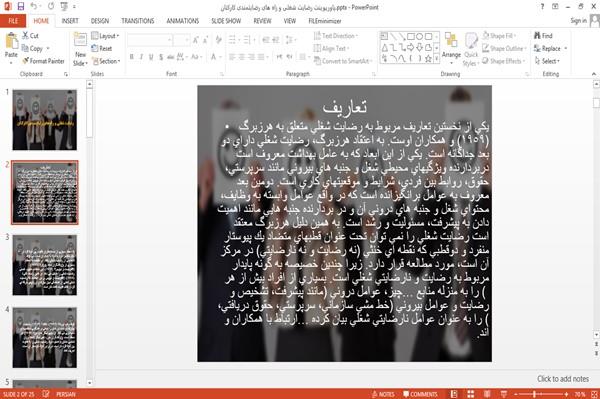
Task: Open the DESIGN ribbon tab
Action: tap(99, 21)
